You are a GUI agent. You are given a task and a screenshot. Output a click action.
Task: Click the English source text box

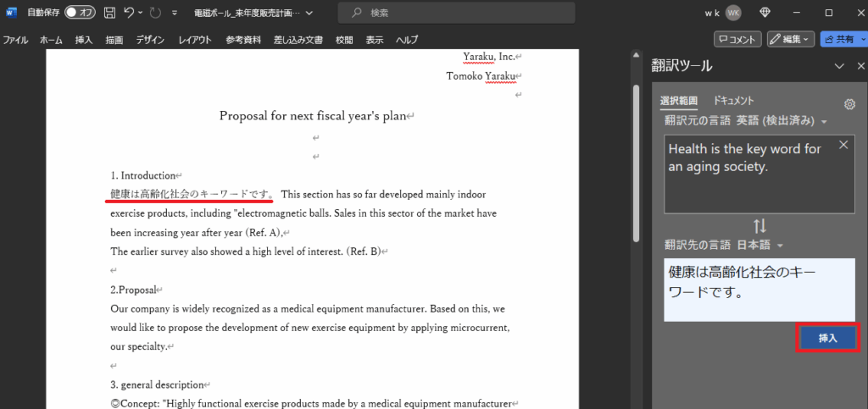(x=759, y=174)
